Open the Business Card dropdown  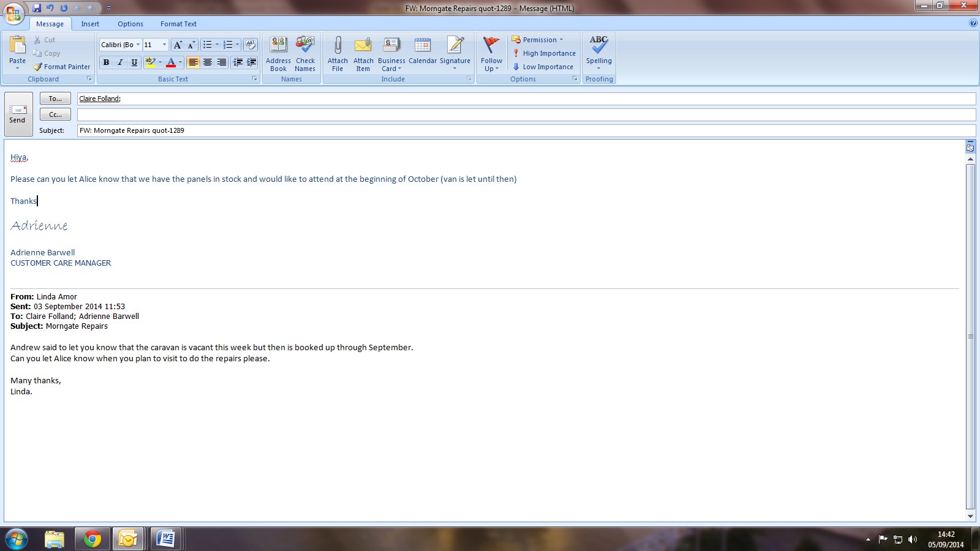click(391, 54)
